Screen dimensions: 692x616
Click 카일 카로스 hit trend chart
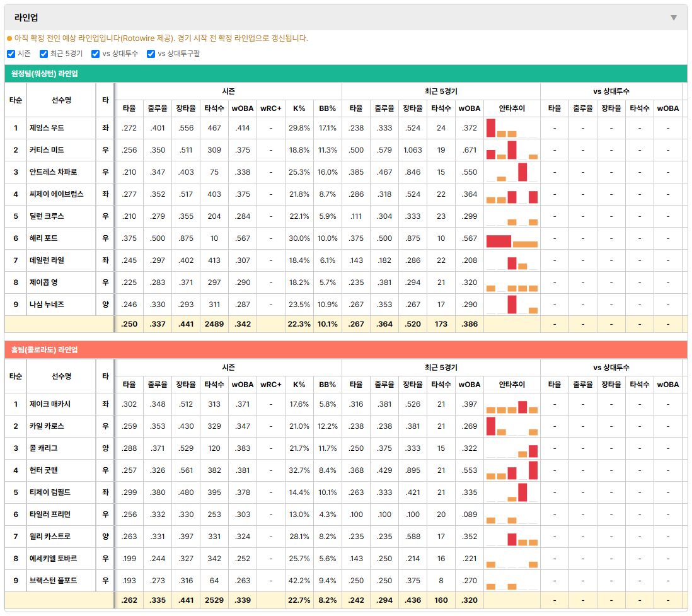click(512, 426)
